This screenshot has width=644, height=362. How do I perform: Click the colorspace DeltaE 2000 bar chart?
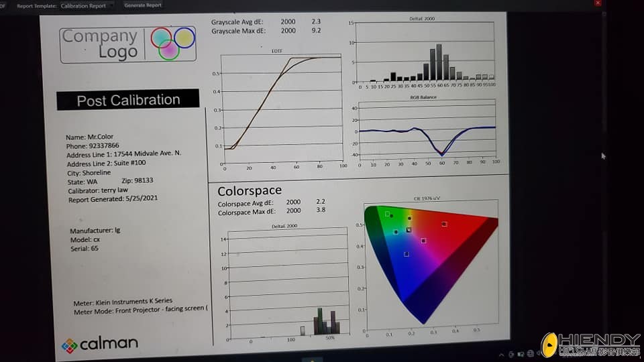click(288, 282)
